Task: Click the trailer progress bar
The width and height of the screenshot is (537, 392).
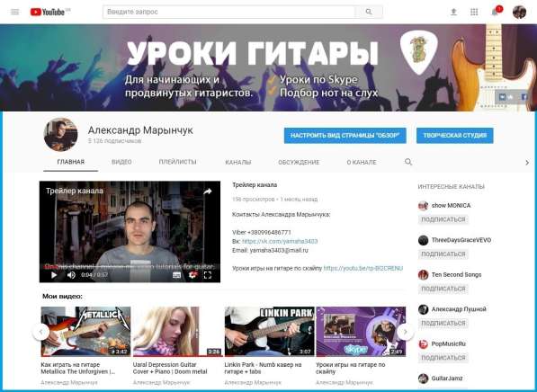Action: [130, 267]
